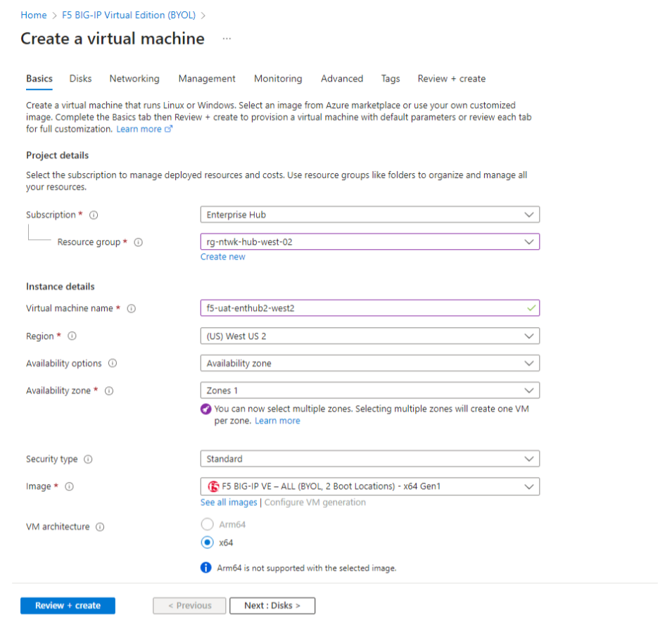The width and height of the screenshot is (672, 636).
Task: Click the Review + create button
Action: 68,605
